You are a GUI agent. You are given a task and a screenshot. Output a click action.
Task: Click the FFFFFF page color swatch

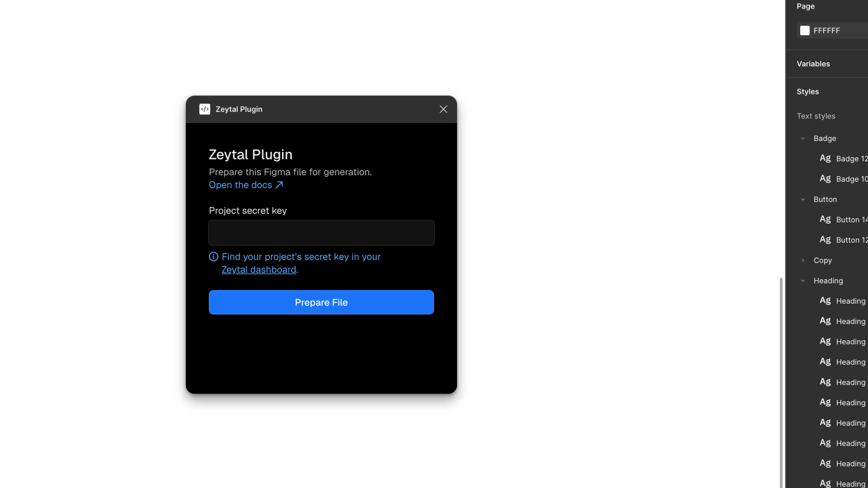[x=805, y=30]
